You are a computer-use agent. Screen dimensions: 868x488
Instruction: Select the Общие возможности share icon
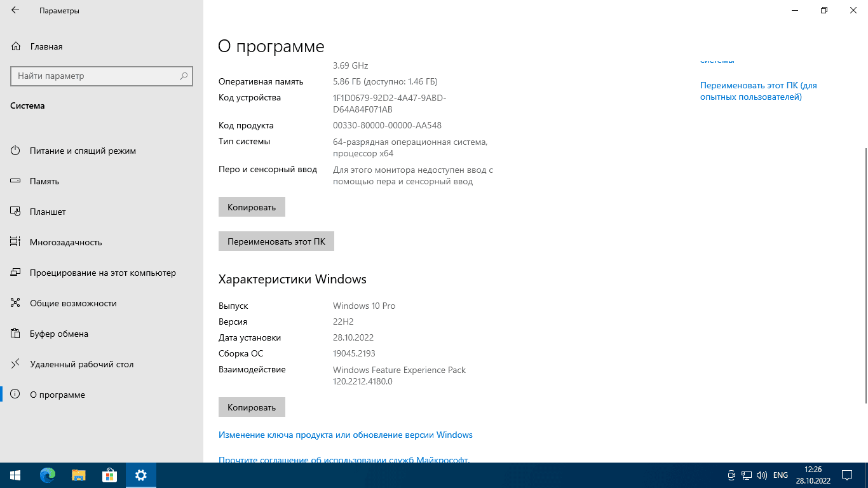(x=16, y=303)
